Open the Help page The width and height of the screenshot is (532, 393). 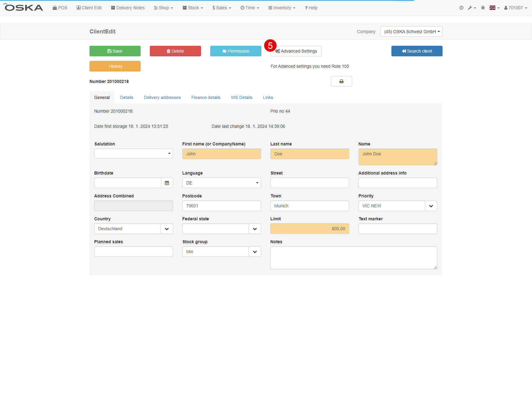(x=311, y=8)
